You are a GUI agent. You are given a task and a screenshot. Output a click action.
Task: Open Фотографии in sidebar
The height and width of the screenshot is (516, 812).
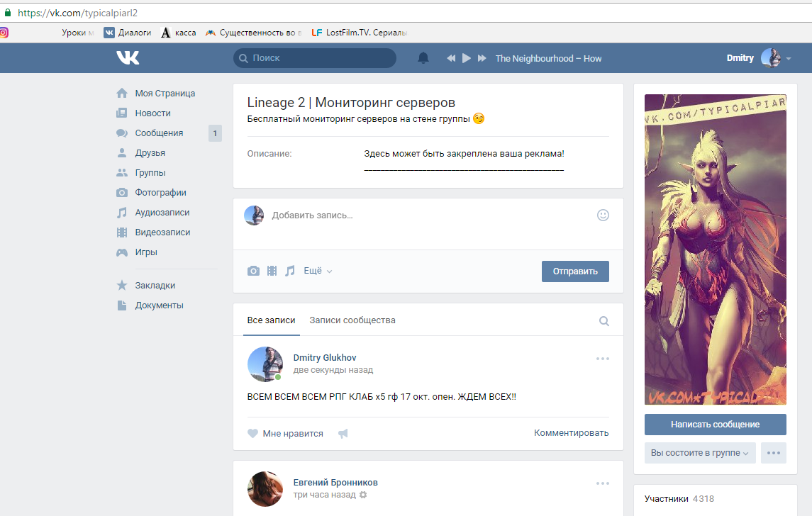point(160,193)
